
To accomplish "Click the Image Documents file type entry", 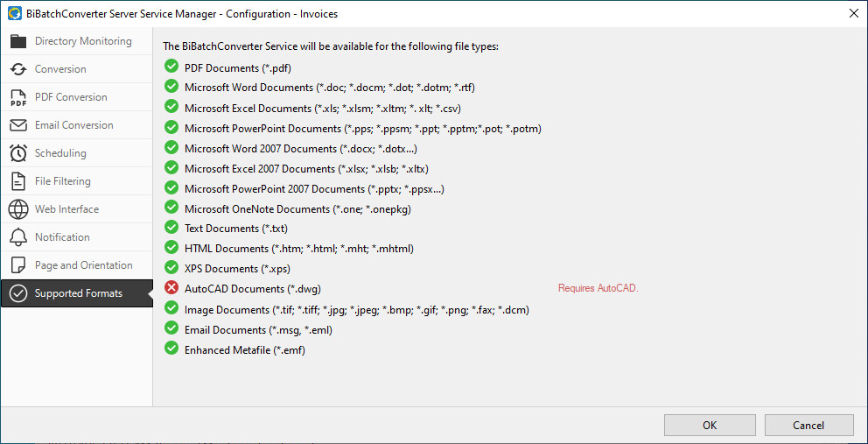I will [356, 309].
